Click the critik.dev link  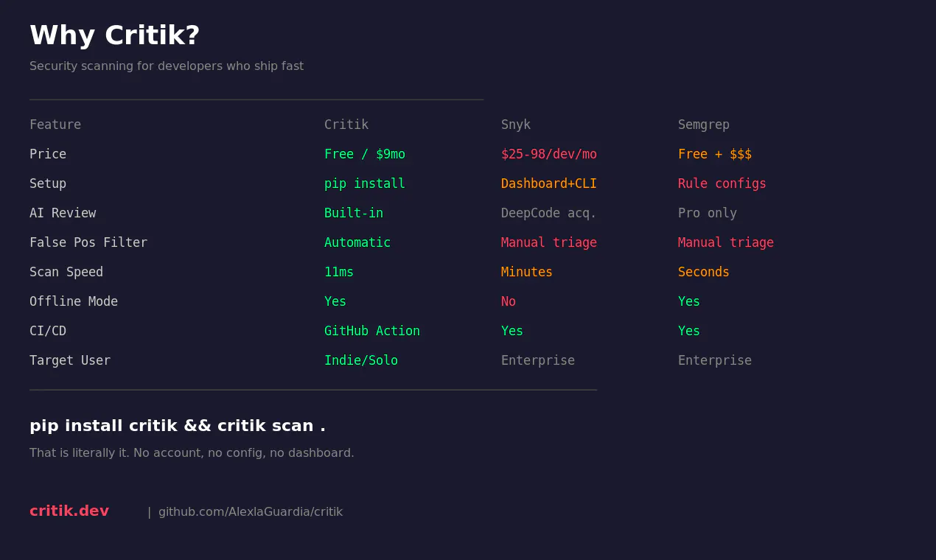(x=69, y=511)
